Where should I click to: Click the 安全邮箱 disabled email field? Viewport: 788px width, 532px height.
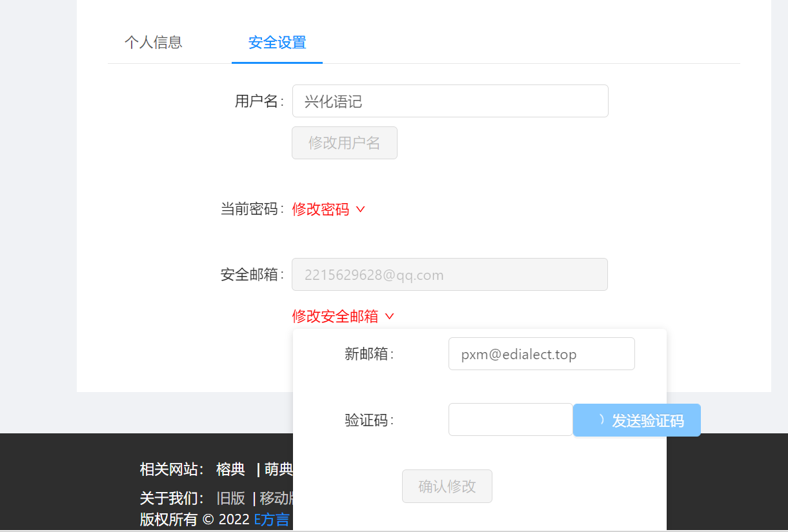[450, 275]
